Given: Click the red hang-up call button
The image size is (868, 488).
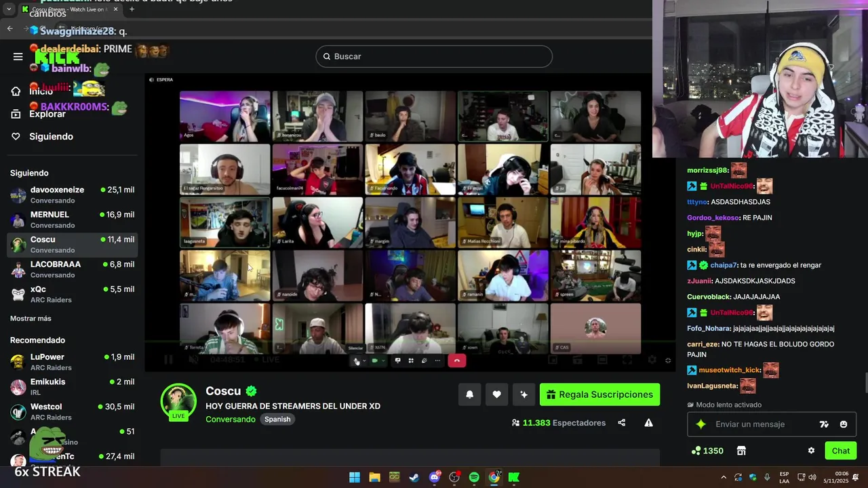Looking at the screenshot, I should click(456, 361).
